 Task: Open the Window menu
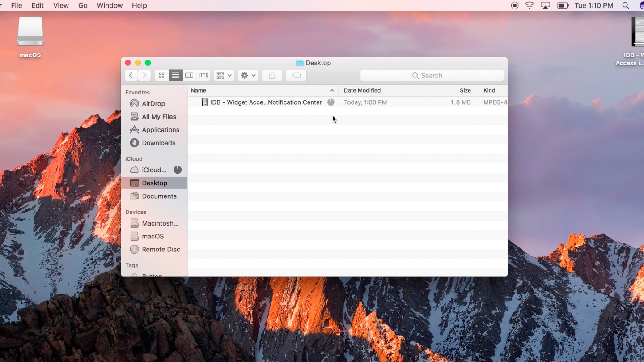tap(110, 5)
